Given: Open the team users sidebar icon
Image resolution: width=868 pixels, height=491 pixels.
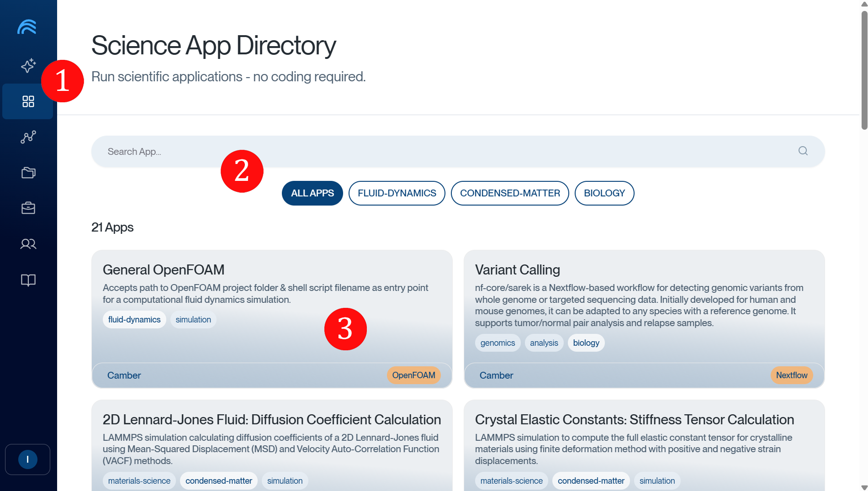Looking at the screenshot, I should (x=28, y=244).
